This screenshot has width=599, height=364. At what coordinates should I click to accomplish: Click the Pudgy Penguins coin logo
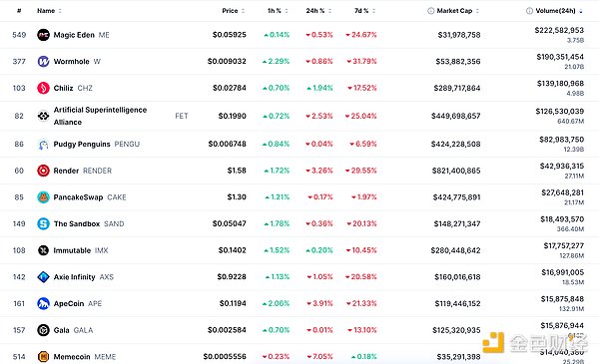[x=43, y=145]
